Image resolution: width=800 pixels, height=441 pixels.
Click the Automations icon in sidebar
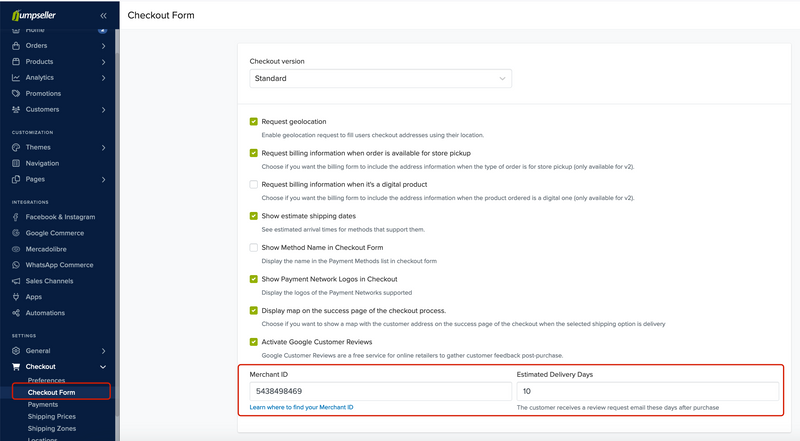pos(16,313)
